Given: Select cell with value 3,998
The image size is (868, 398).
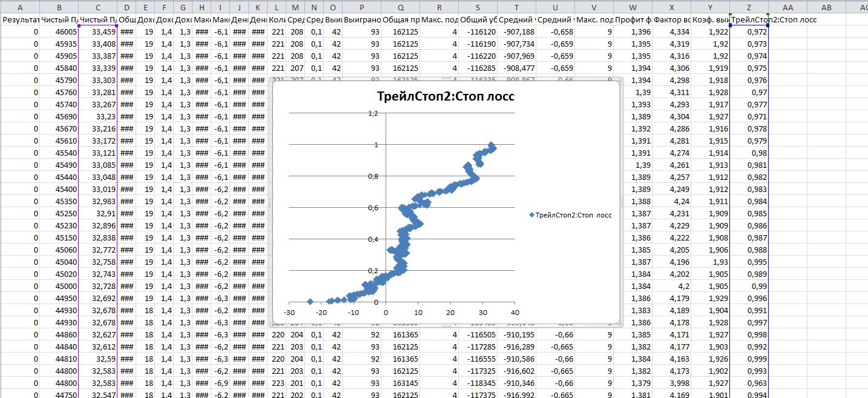Looking at the screenshot, I should point(672,383).
